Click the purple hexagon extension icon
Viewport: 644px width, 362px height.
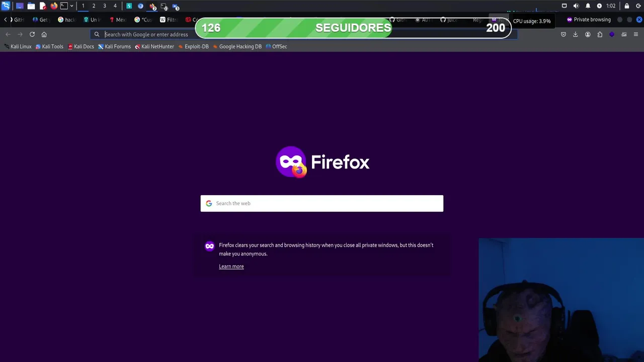pyautogui.click(x=612, y=34)
